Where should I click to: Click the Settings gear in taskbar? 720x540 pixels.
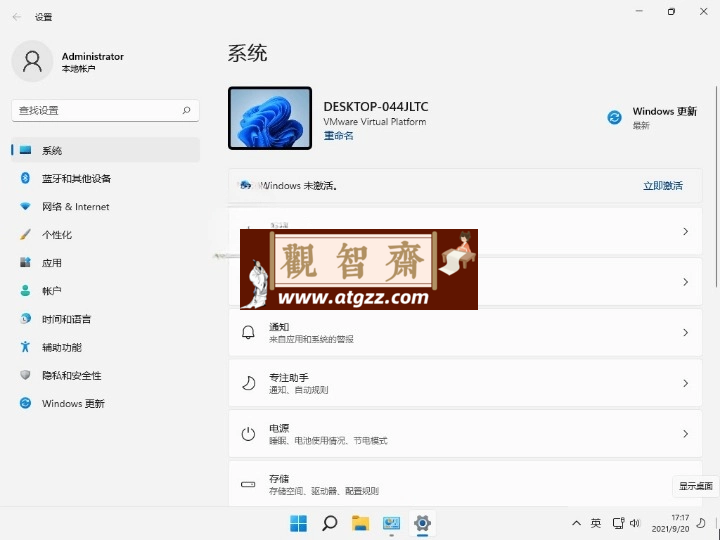point(422,523)
